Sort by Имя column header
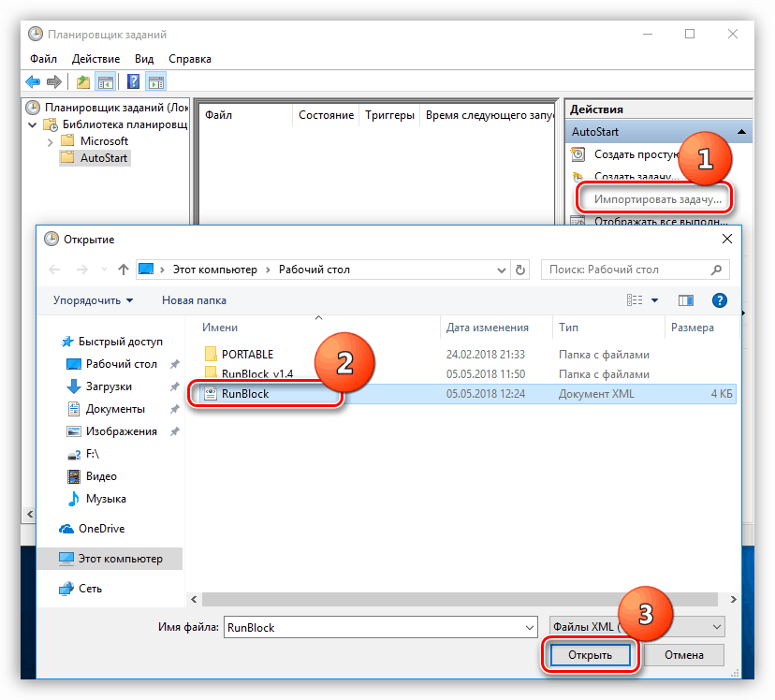Screen dimensions: 775x700 pyautogui.click(x=219, y=328)
